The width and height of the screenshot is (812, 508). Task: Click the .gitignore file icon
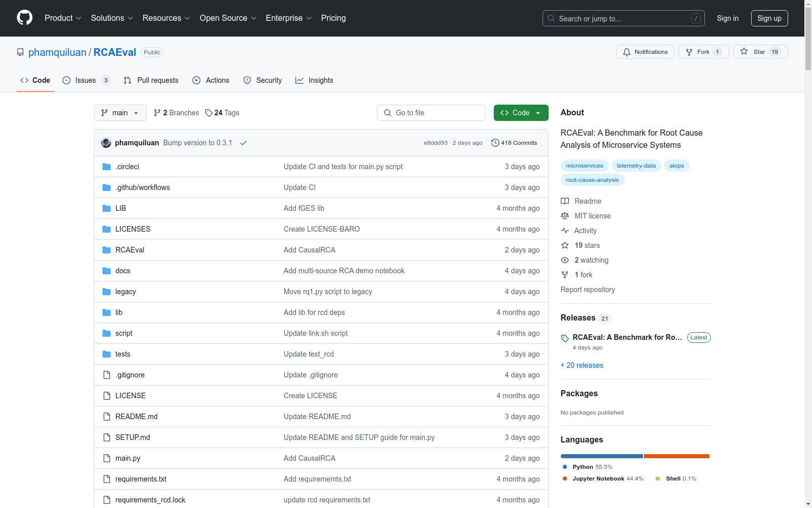click(107, 375)
